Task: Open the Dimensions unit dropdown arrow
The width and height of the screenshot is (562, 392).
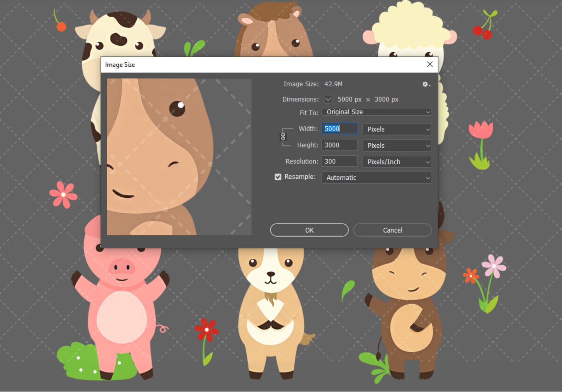Action: click(328, 99)
